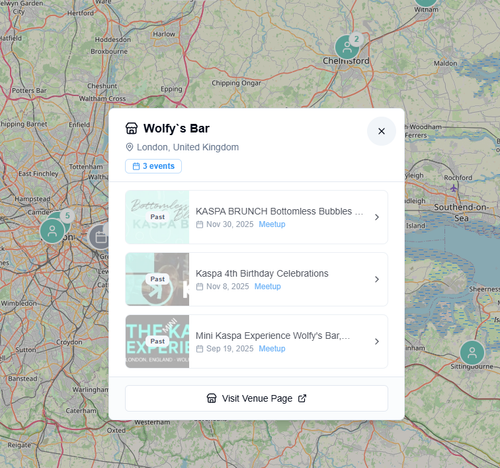Click the Chelmsford user marker with badge 2
The image size is (500, 468).
tap(347, 47)
